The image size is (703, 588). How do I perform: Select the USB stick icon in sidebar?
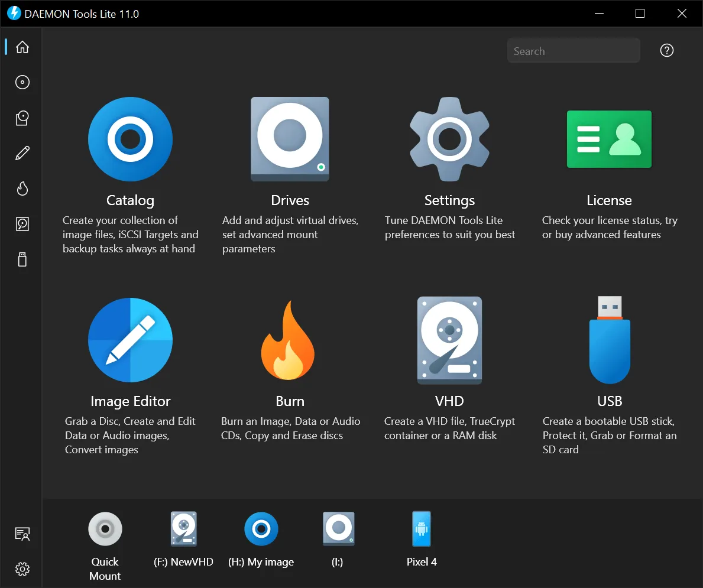coord(22,259)
